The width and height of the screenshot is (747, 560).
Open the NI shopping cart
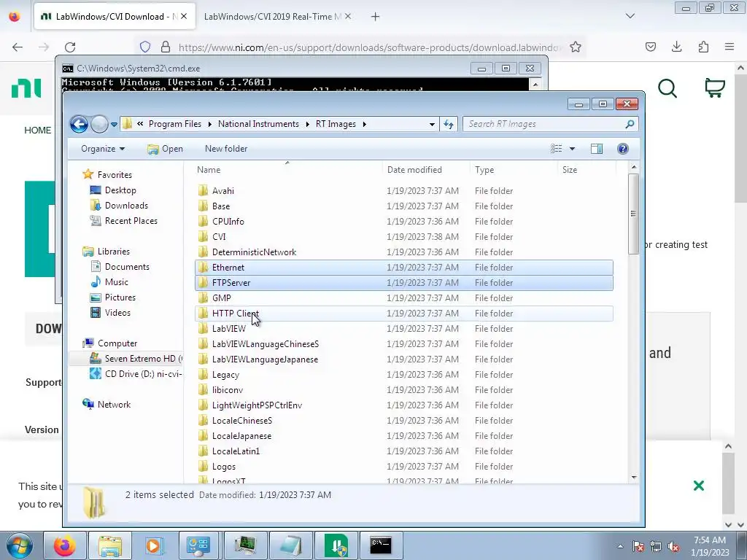(715, 87)
